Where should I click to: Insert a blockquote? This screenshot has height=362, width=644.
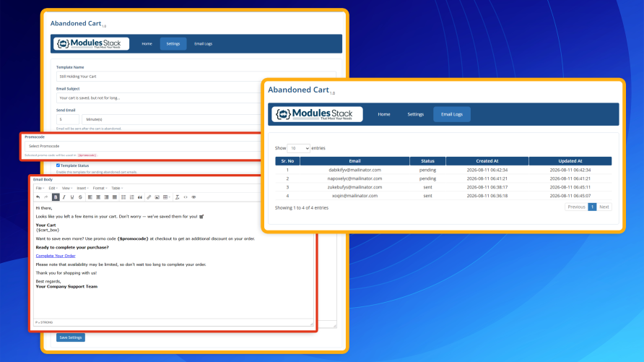click(x=140, y=197)
